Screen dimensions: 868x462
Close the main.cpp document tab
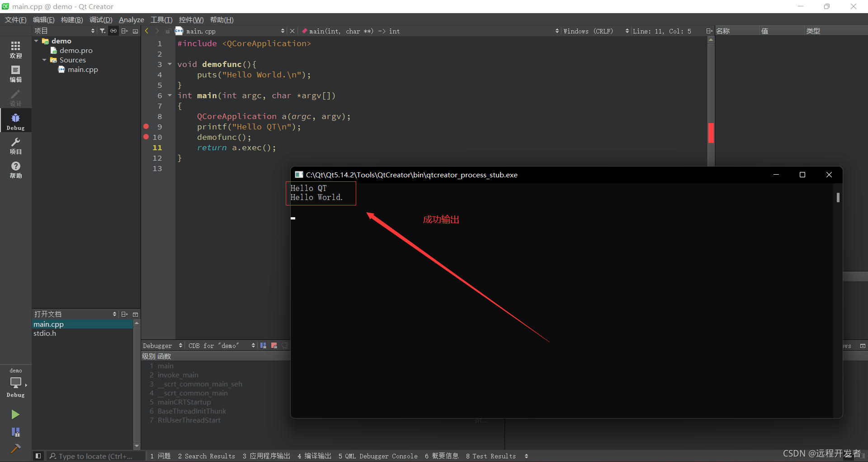pyautogui.click(x=292, y=31)
